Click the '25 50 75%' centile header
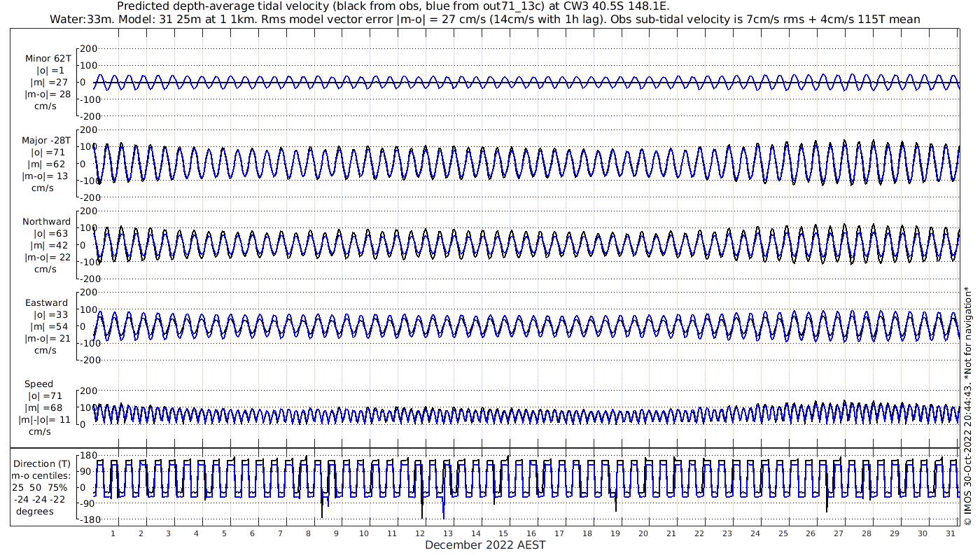 point(39,488)
